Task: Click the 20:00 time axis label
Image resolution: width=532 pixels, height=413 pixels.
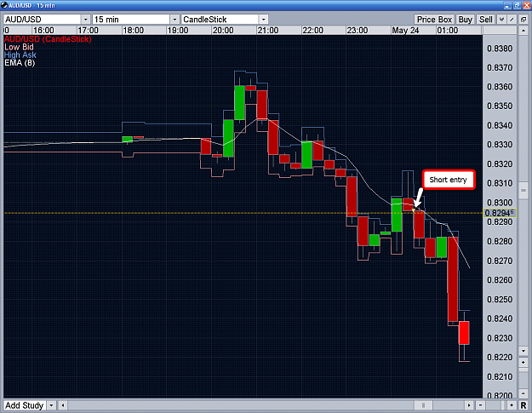Action: pos(223,30)
